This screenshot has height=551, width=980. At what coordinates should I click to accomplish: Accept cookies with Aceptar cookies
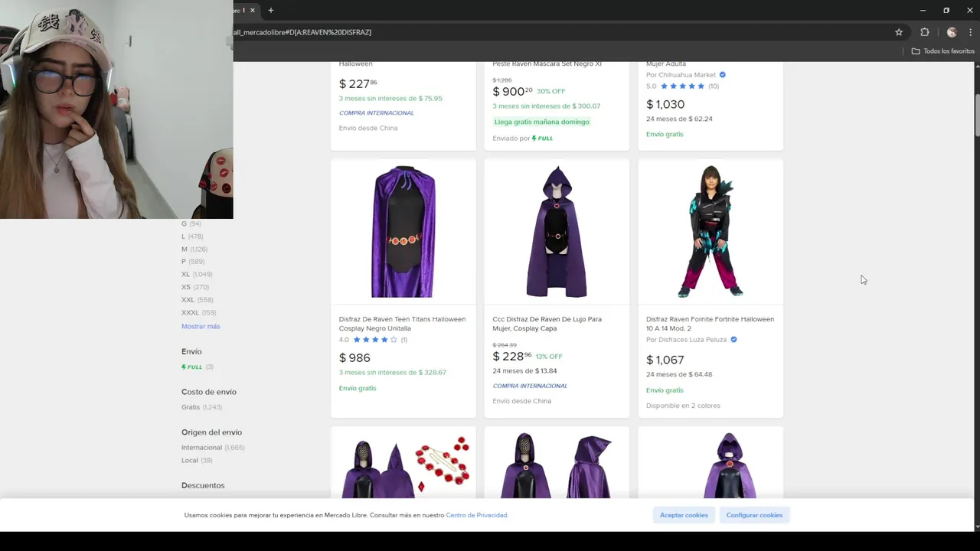tap(684, 515)
